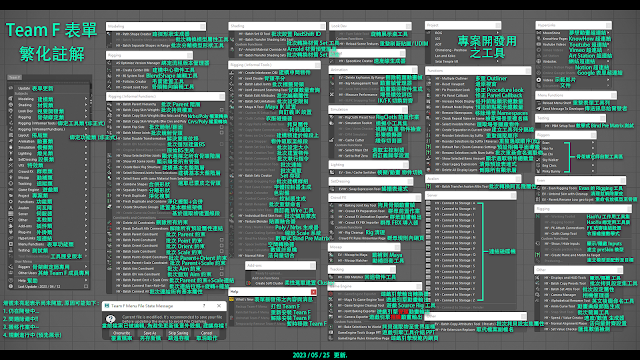Click the Crowd FX category icon
Image resolution: width=640 pixels, height=360 pixels.
tap(11, 171)
